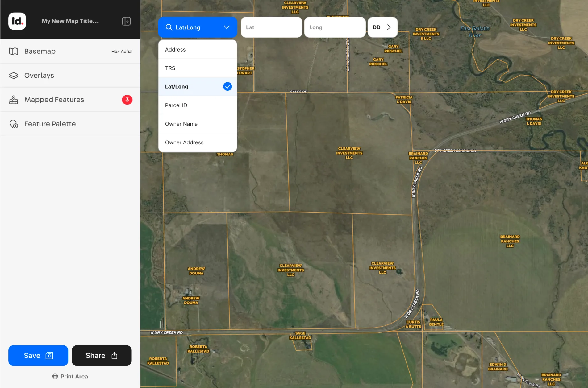Screen dimensions: 588x388
Task: Click the save disk icon
Action: pos(49,355)
